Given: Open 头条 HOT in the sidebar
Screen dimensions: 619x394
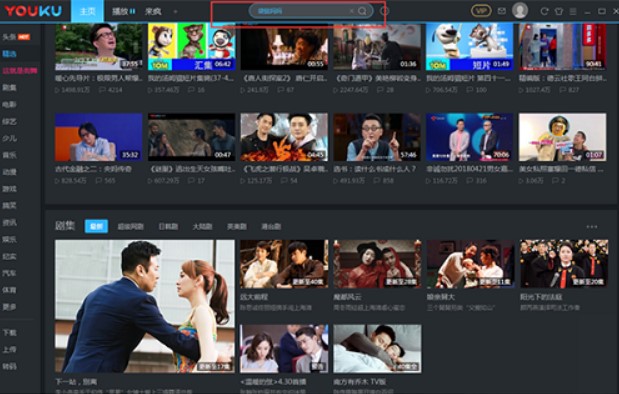Looking at the screenshot, I should coord(16,37).
